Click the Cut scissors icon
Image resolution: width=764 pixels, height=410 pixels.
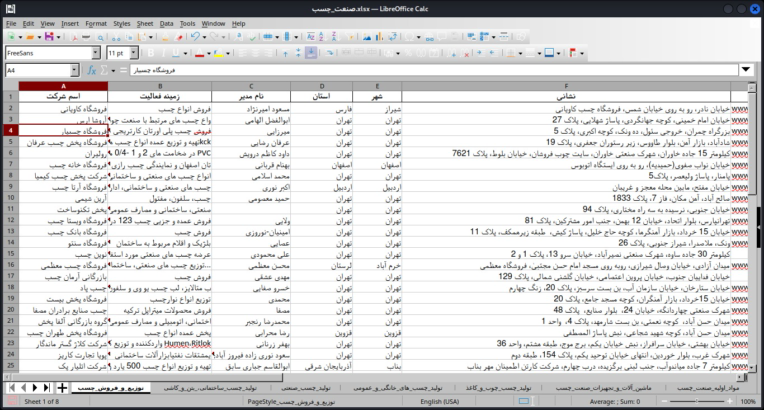(x=116, y=38)
